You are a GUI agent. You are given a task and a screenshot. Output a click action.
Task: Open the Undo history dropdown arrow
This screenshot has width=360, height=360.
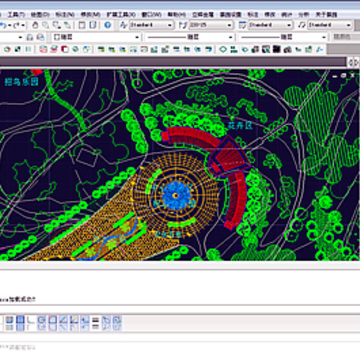pyautogui.click(x=9, y=25)
